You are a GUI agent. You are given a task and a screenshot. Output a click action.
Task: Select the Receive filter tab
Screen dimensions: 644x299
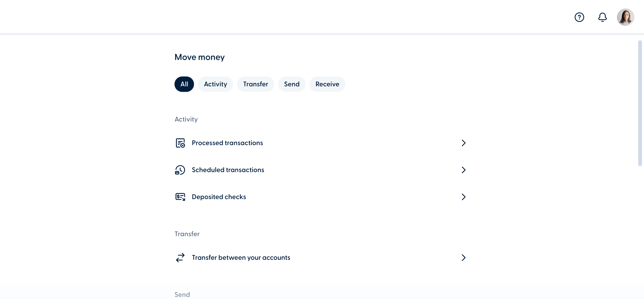point(327,84)
